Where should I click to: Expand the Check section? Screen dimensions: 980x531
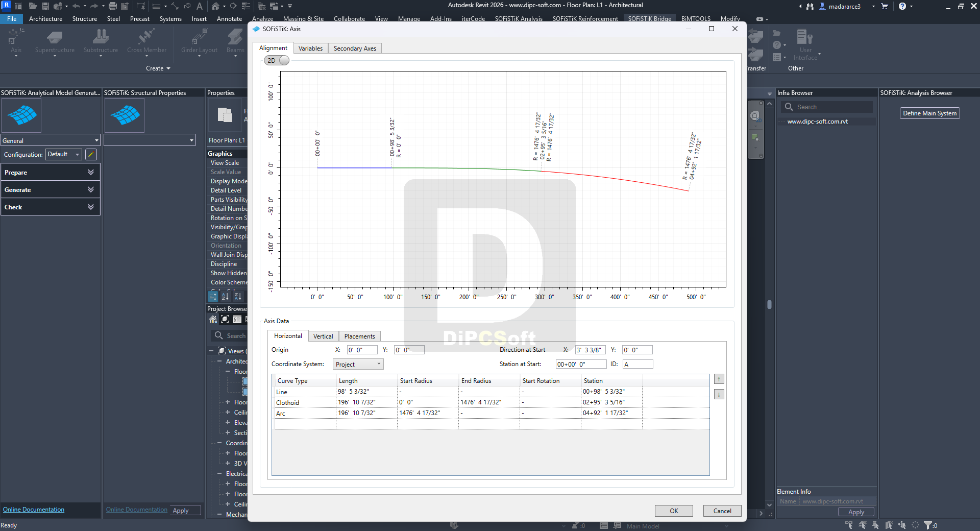[x=50, y=207]
